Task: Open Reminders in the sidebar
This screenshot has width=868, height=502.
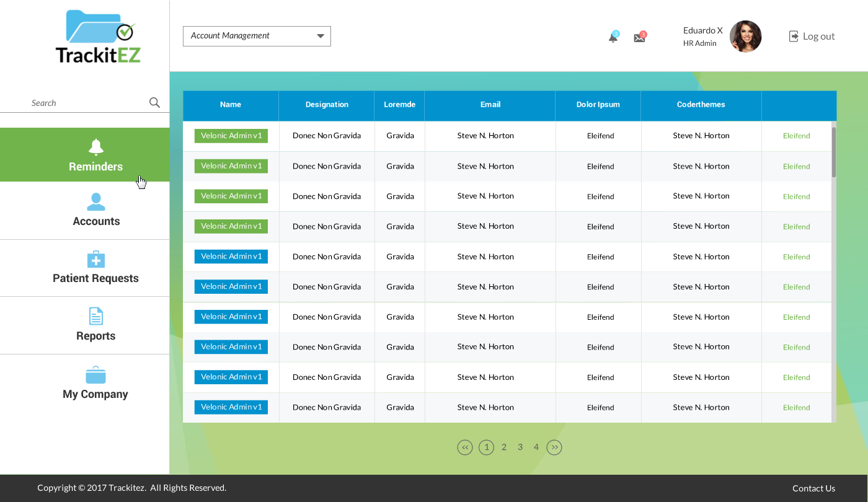Action: 95,155
